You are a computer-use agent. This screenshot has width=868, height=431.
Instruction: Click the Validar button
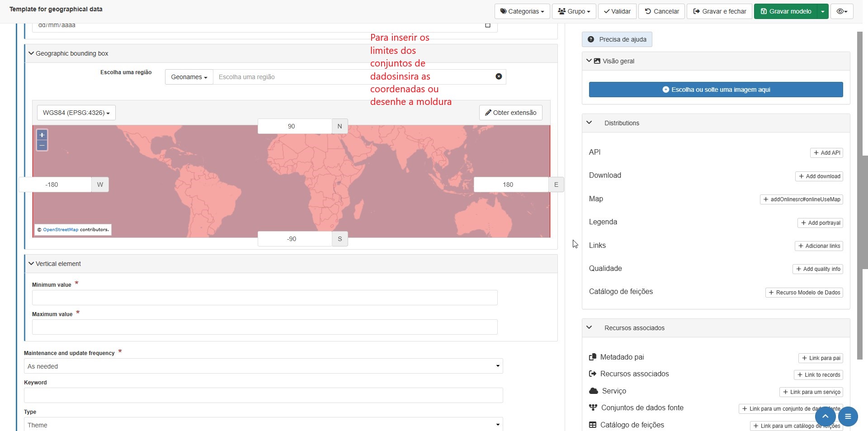pos(617,11)
